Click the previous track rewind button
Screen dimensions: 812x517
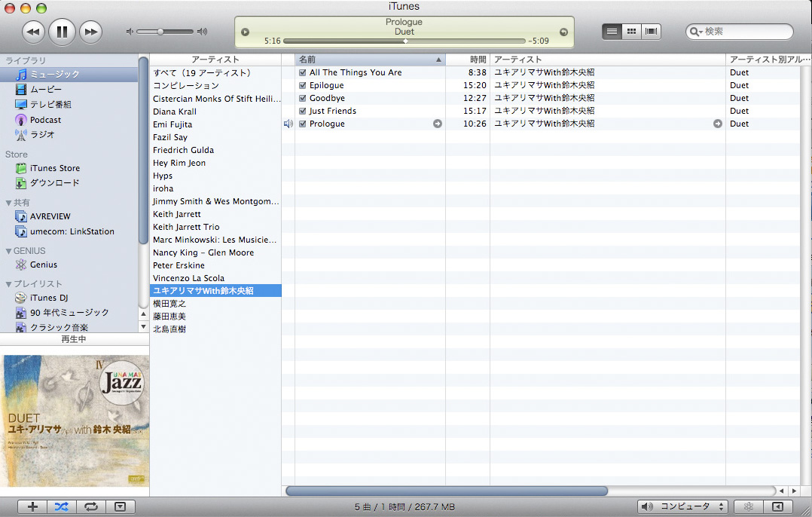point(33,32)
